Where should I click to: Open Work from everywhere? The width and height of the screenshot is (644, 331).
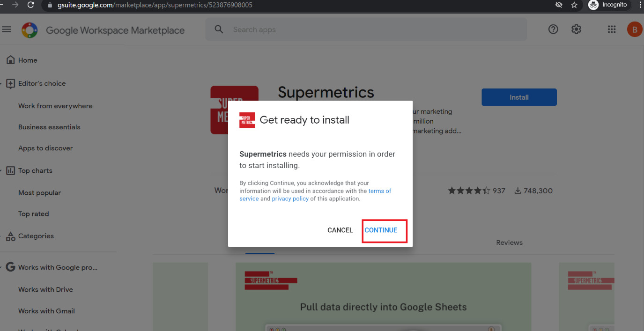pos(55,106)
